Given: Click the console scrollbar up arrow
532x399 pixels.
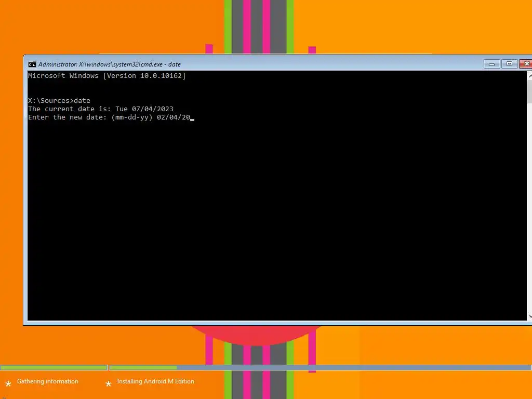Looking at the screenshot, I should [530, 76].
